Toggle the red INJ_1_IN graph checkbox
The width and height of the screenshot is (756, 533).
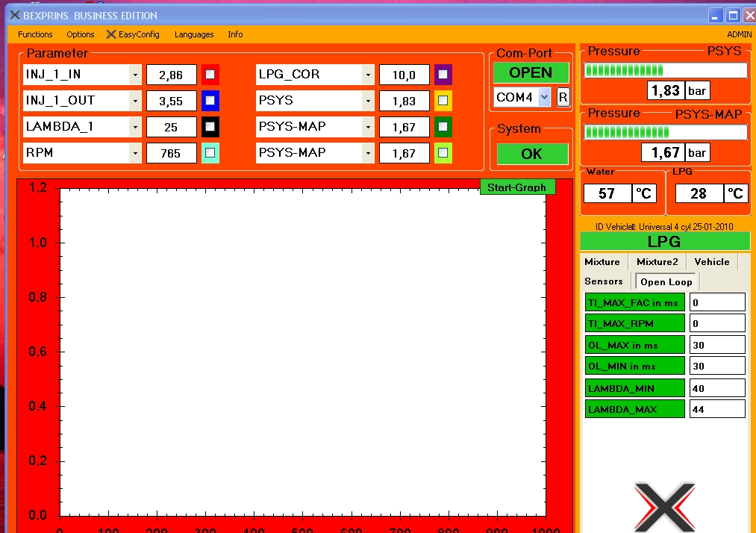210,75
